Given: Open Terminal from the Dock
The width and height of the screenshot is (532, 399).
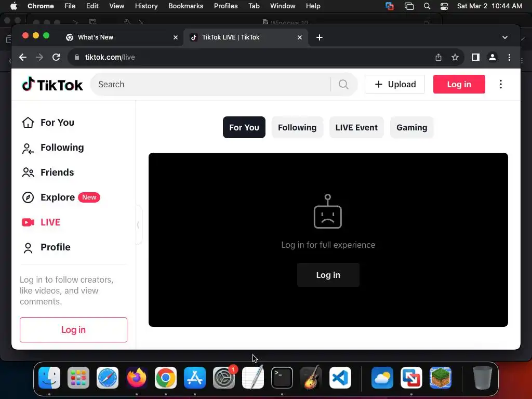Looking at the screenshot, I should coord(282,378).
